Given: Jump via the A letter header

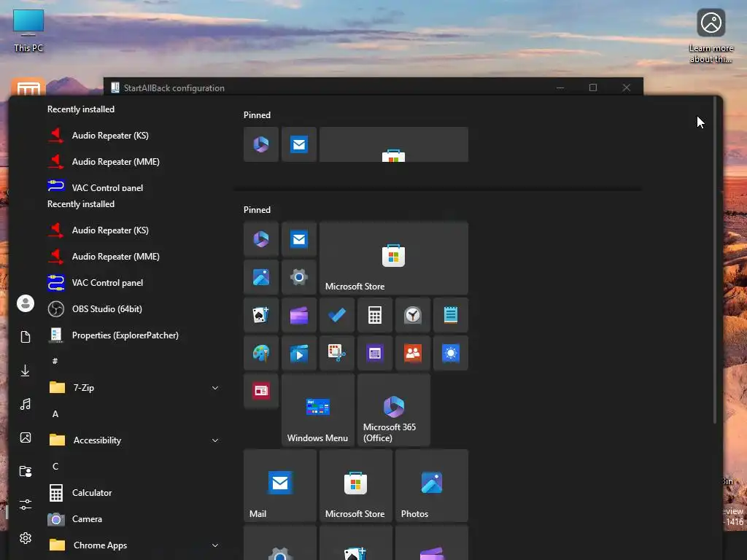Looking at the screenshot, I should coord(55,414).
